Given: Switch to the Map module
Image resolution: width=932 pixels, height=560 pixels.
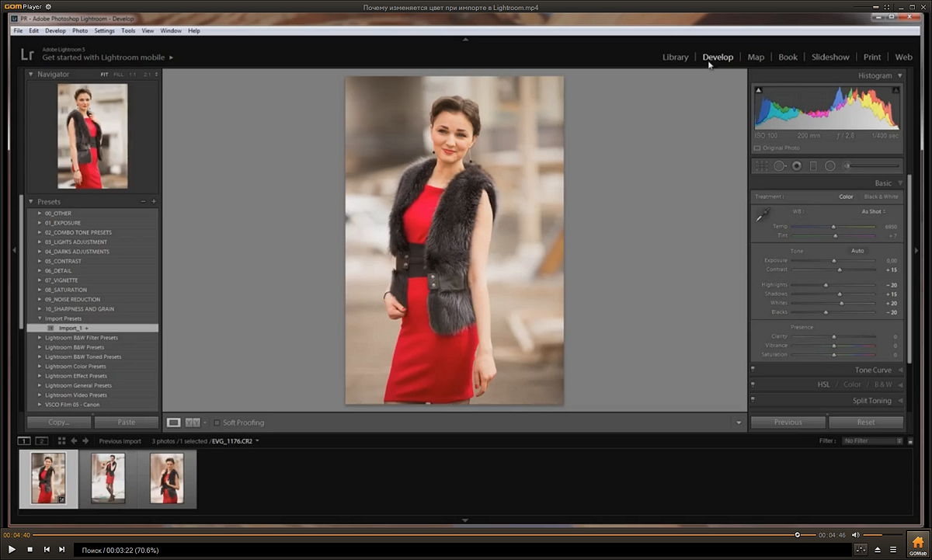Looking at the screenshot, I should [756, 57].
